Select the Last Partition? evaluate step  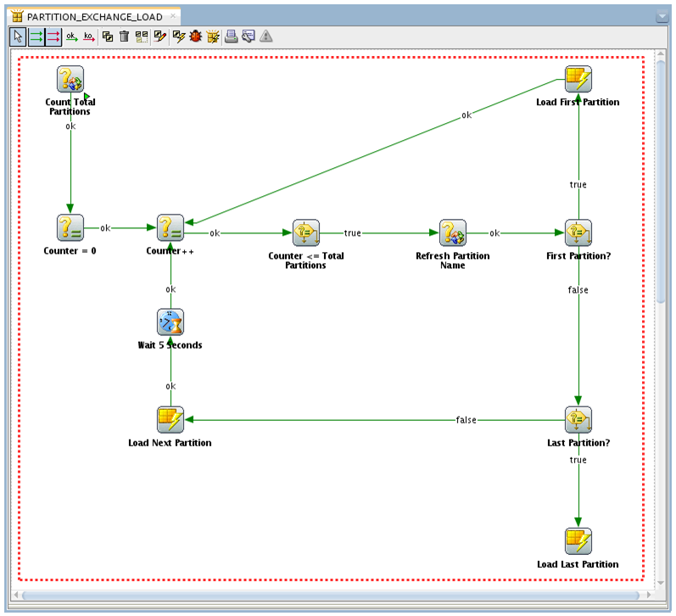[578, 420]
